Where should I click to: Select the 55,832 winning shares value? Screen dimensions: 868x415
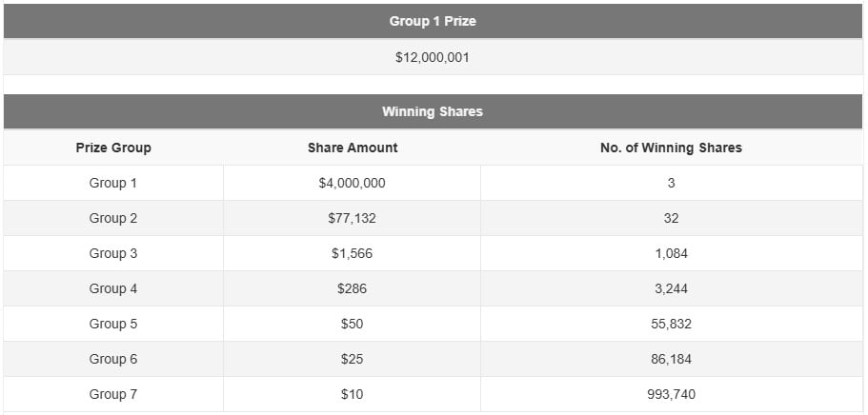(x=671, y=324)
